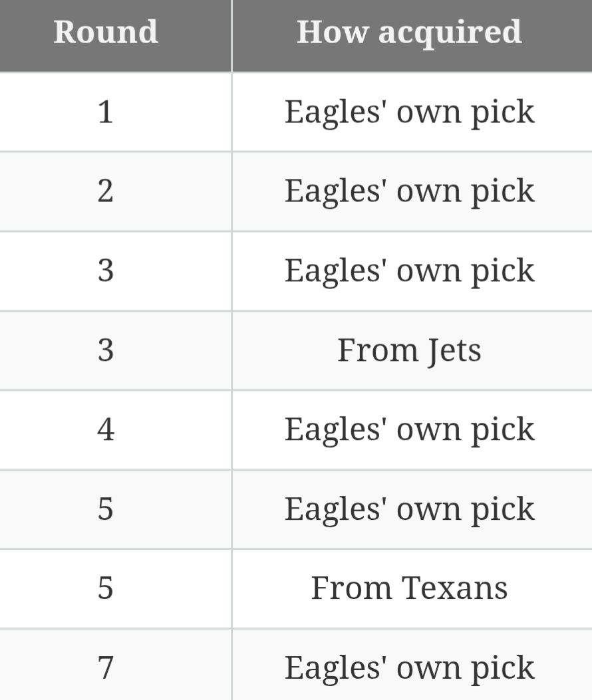
Task: Click the word 'Jets' in the table
Action: click(x=454, y=350)
